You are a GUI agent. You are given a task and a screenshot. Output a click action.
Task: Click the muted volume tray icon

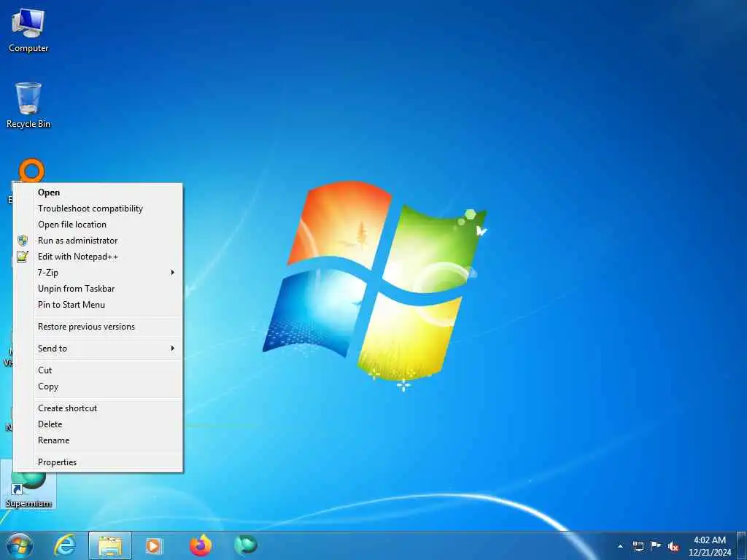673,546
